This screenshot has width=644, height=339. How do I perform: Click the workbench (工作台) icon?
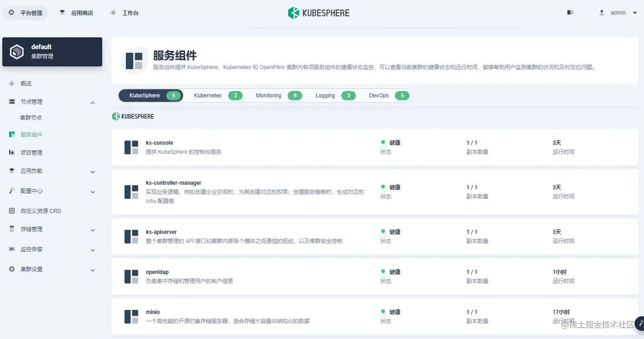click(x=113, y=13)
